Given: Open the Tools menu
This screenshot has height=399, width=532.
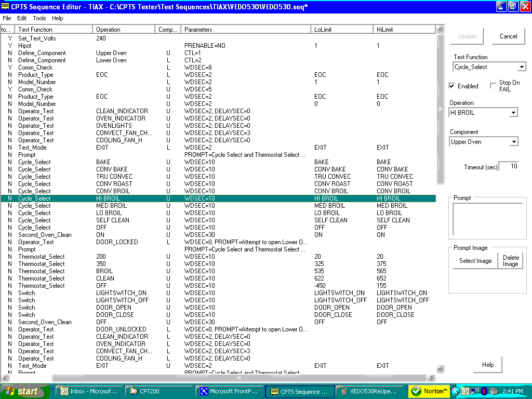Looking at the screenshot, I should [39, 18].
